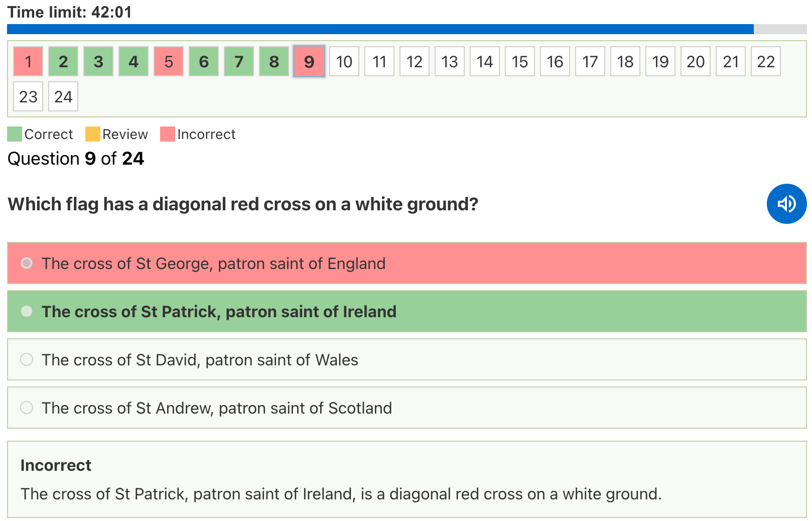The height and width of the screenshot is (521, 812).
Task: Select St Andrew radio button
Action: 27,408
